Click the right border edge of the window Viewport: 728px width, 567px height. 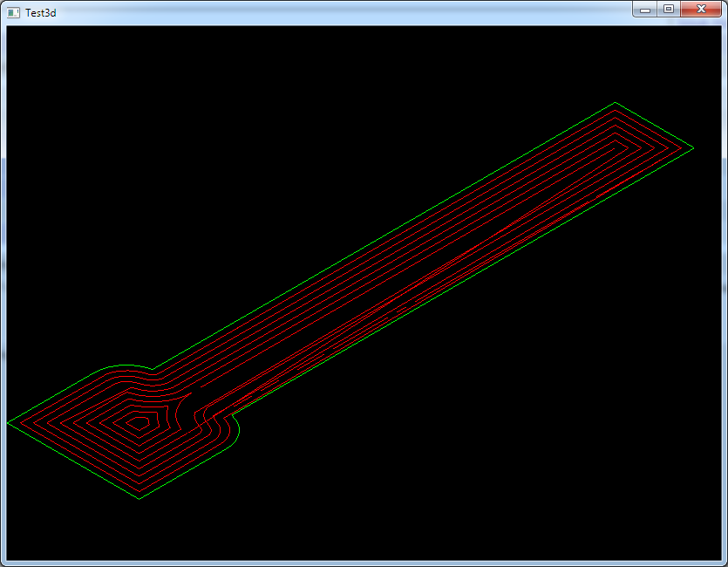tap(725, 288)
